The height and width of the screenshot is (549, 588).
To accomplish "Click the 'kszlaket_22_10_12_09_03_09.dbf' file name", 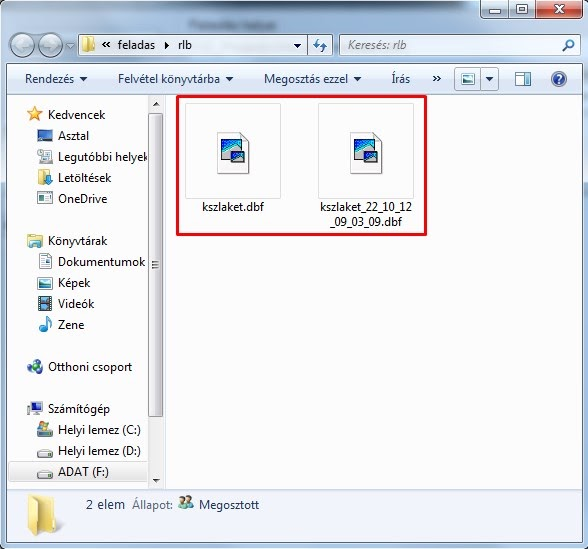I will tap(366, 214).
